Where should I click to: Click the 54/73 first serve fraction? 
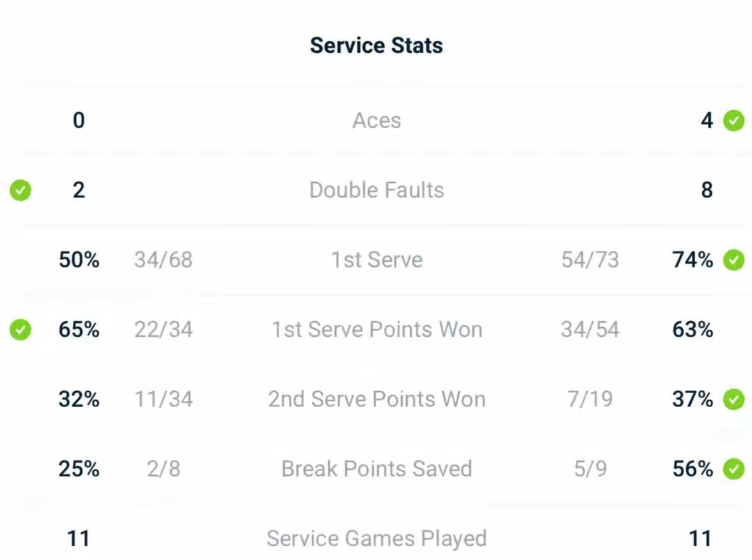[590, 260]
